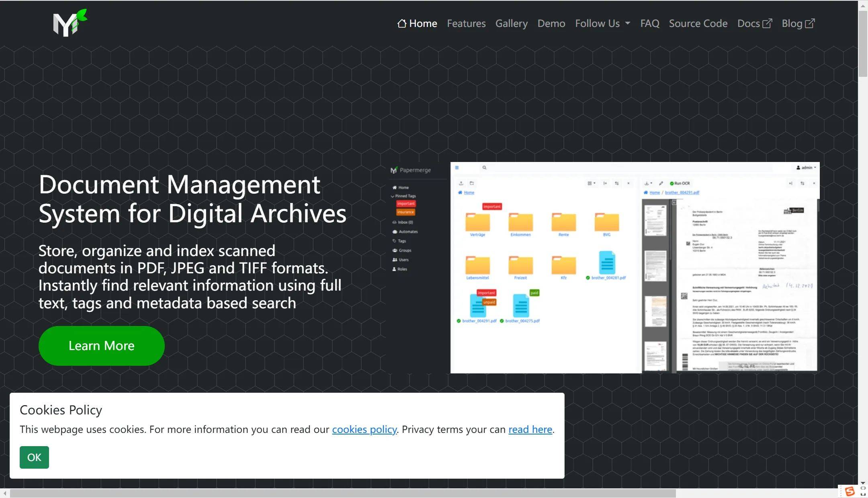
Task: Click the horizontal scrollbar left arrow
Action: pyautogui.click(x=4, y=493)
